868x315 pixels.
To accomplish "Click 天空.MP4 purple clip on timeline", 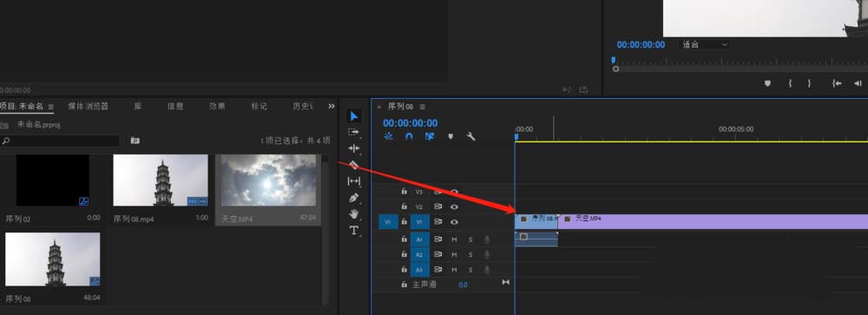I will point(713,222).
